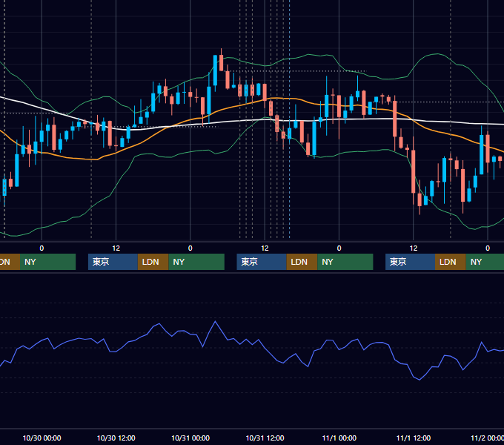Click hour label 12 above 10/31 12:00

pos(265,248)
